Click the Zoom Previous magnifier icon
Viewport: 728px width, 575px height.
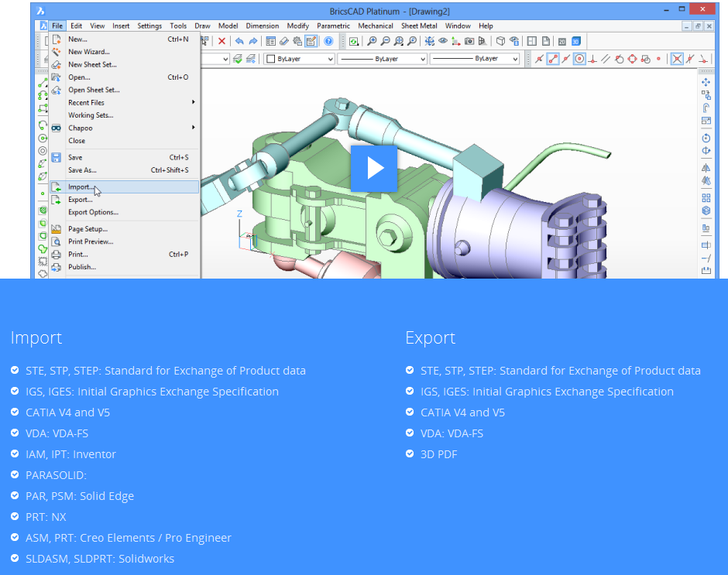[412, 41]
